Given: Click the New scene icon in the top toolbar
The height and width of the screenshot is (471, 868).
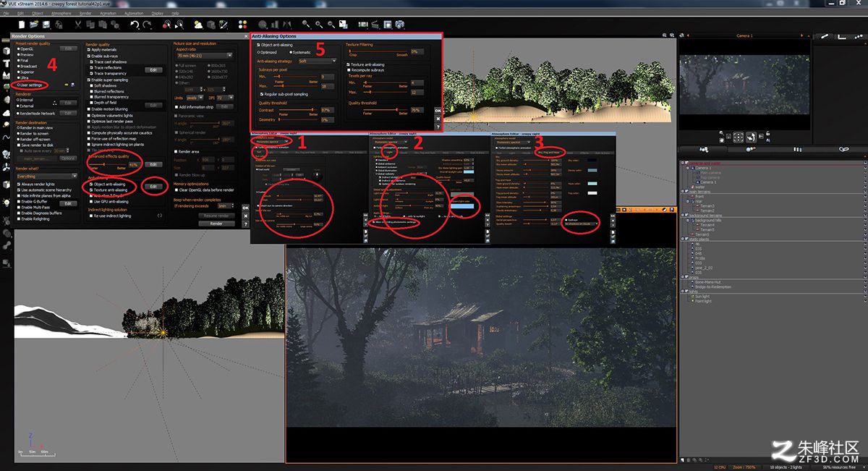Looking at the screenshot, I should (22, 25).
